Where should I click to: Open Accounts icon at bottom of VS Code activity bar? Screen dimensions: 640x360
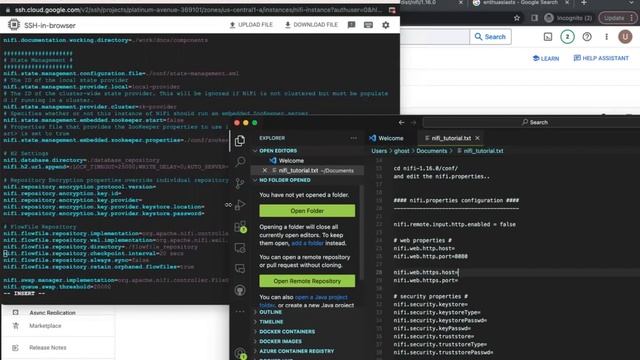point(240,353)
